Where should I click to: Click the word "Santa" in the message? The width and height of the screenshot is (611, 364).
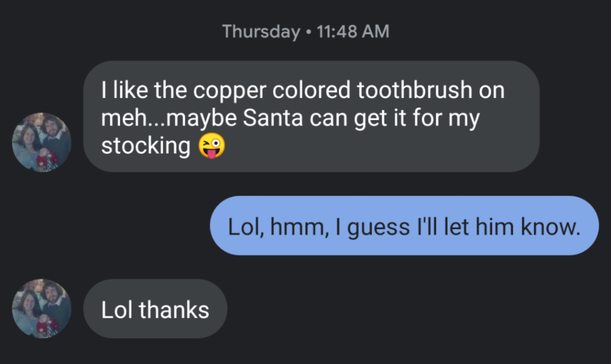click(x=272, y=118)
